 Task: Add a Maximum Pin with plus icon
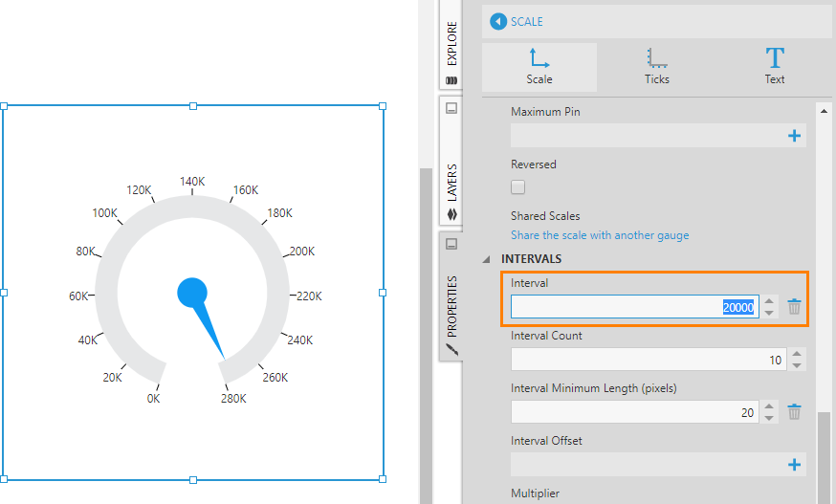[x=793, y=136]
